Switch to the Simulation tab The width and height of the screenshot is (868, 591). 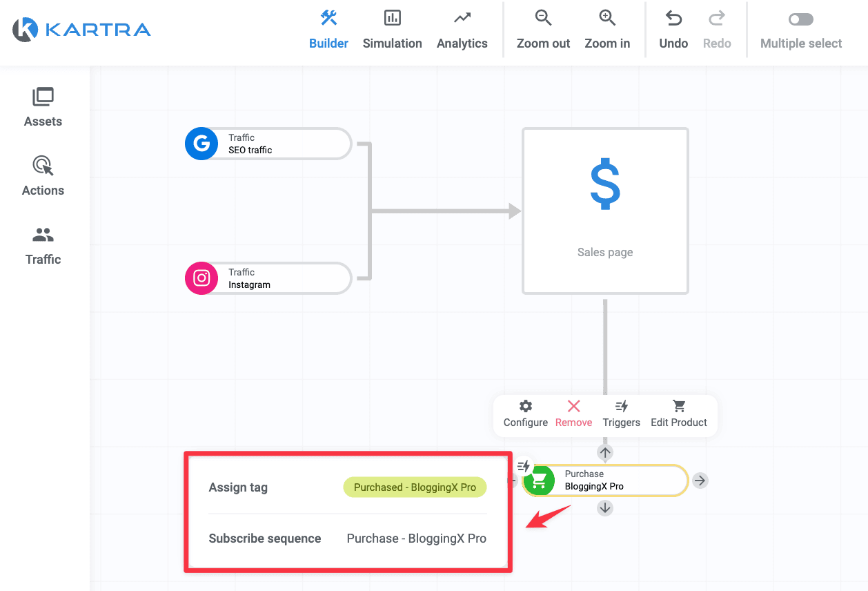(x=392, y=30)
